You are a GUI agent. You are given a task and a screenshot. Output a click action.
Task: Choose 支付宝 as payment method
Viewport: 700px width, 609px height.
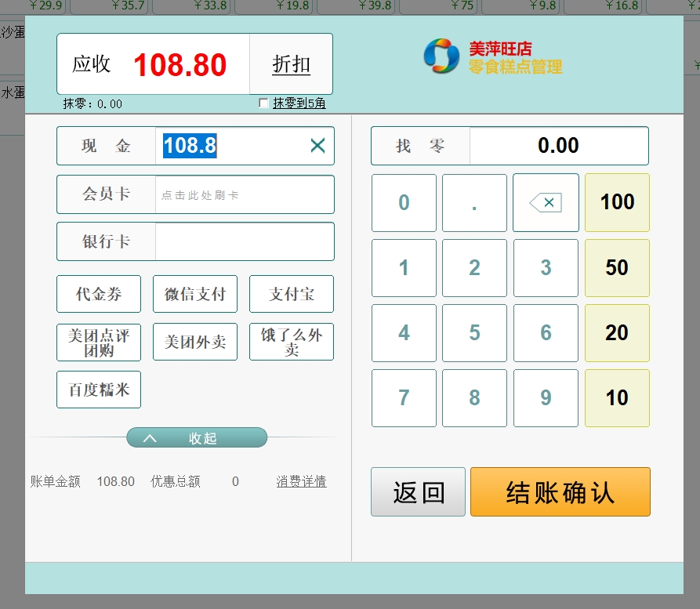[291, 294]
